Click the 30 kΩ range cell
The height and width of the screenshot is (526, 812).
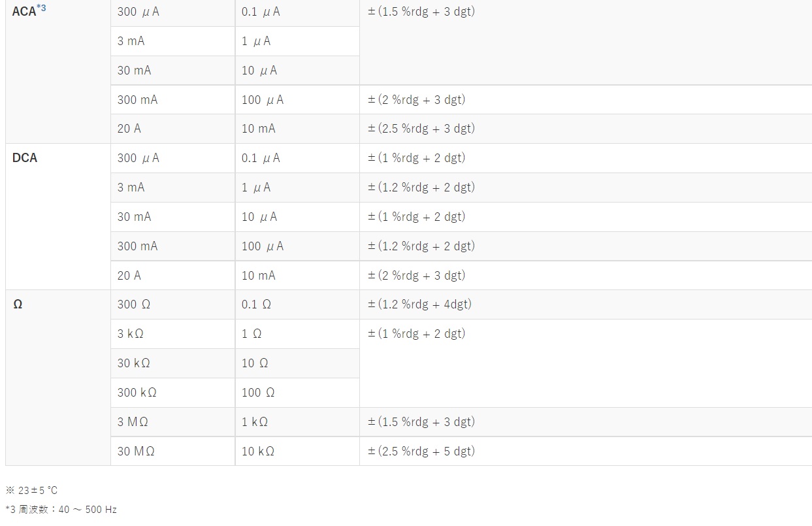[x=173, y=363]
